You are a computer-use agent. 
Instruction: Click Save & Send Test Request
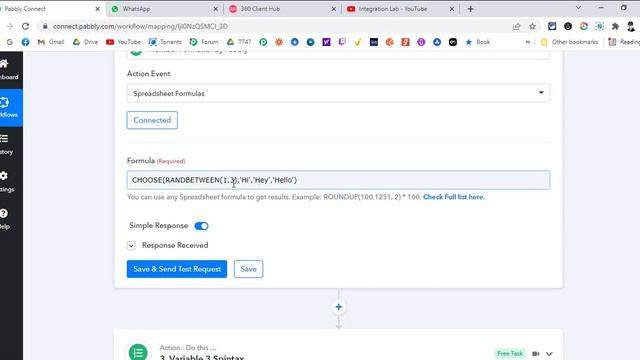177,269
